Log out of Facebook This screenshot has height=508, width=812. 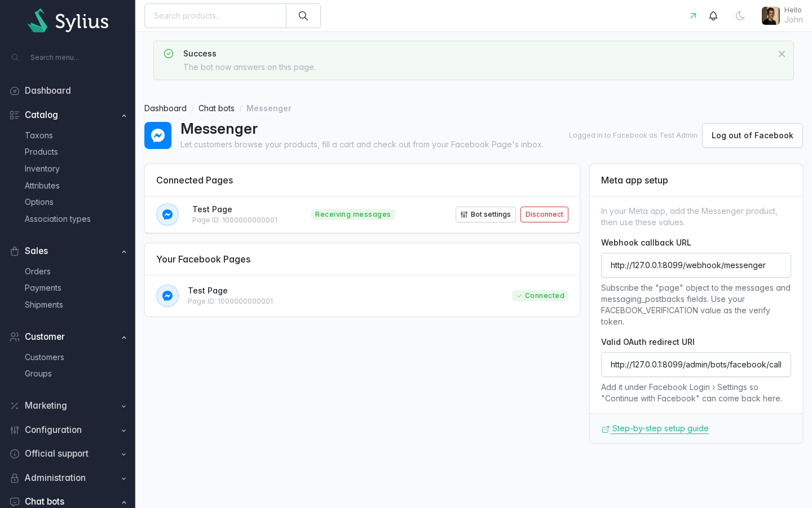coord(752,135)
